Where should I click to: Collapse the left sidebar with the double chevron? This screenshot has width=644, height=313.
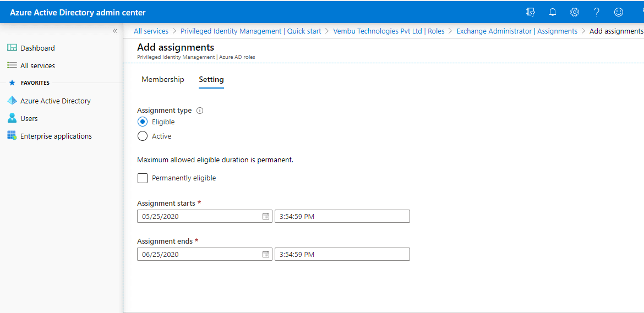click(x=115, y=31)
